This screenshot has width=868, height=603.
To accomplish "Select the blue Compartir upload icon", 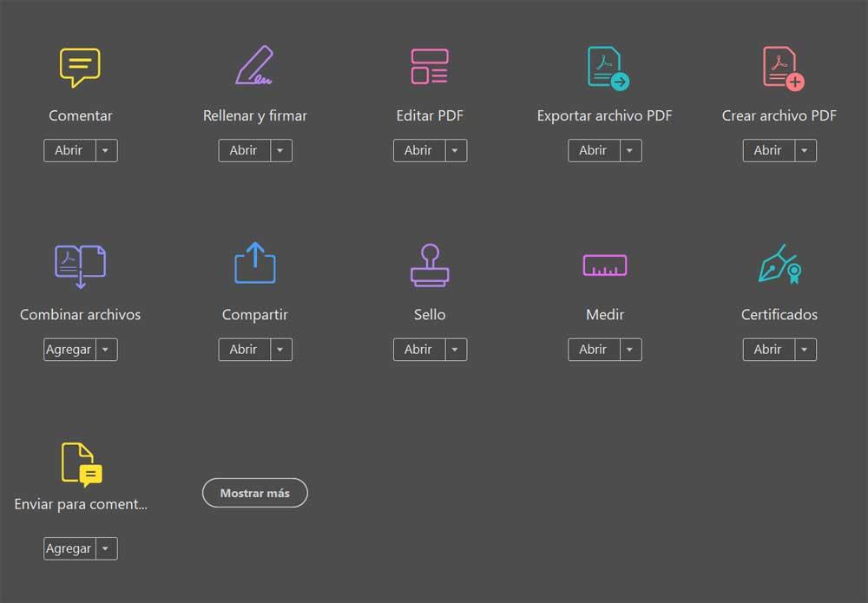I will (x=254, y=263).
